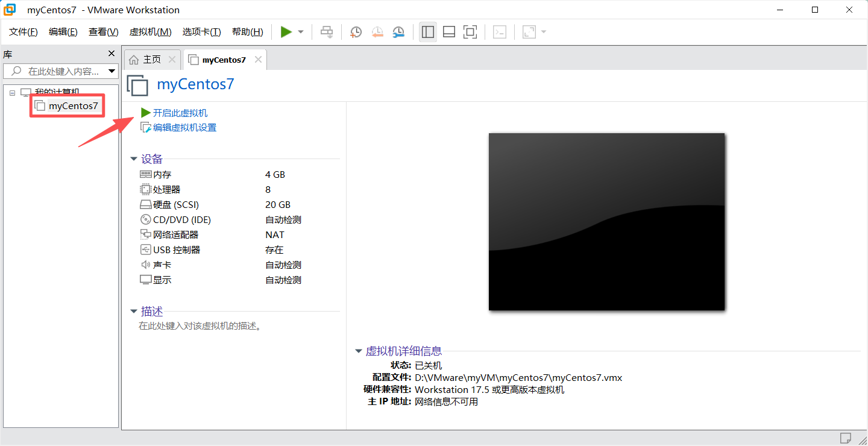
Task: Close the 主页 tab
Action: [x=172, y=60]
